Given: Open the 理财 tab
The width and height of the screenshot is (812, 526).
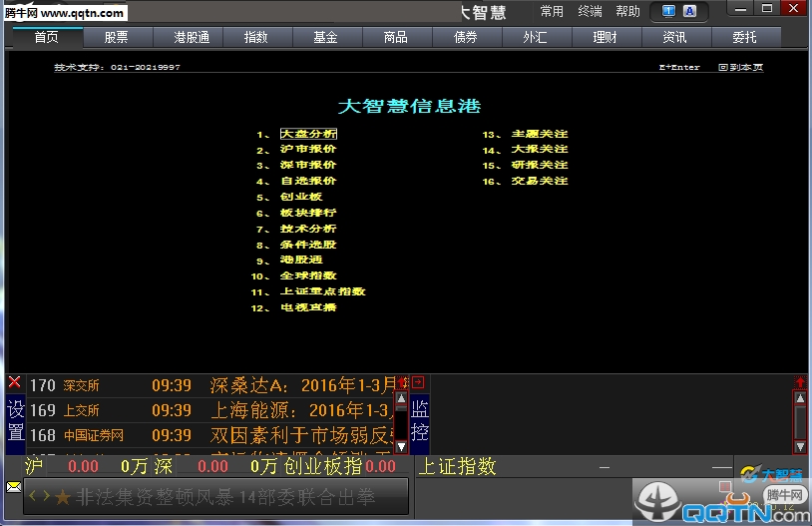Looking at the screenshot, I should (606, 37).
